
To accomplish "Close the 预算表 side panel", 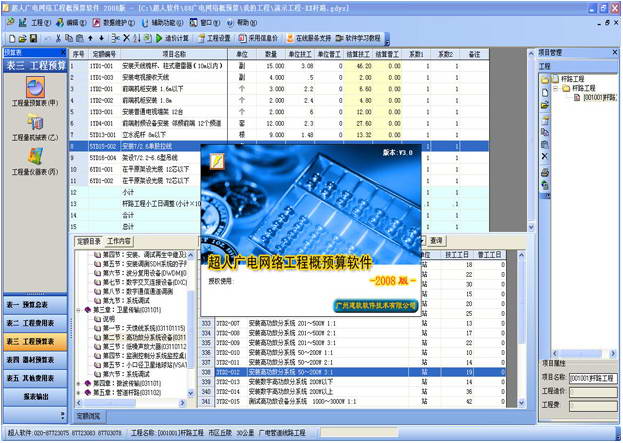I will pos(63,52).
